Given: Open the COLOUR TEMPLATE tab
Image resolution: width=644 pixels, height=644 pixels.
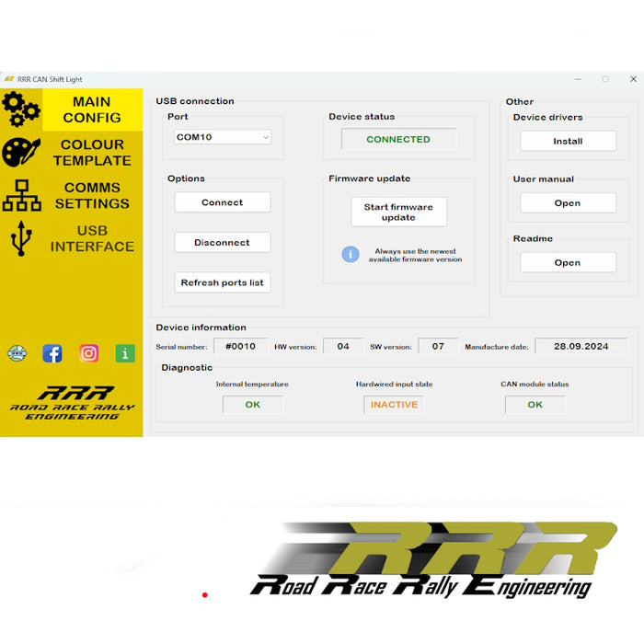Looking at the screenshot, I should coord(92,153).
